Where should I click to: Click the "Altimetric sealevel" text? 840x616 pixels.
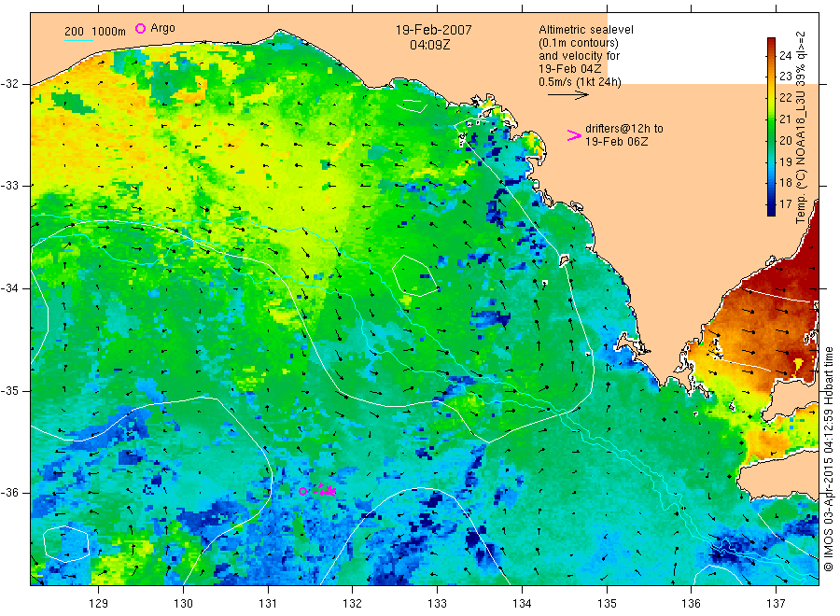tap(585, 30)
